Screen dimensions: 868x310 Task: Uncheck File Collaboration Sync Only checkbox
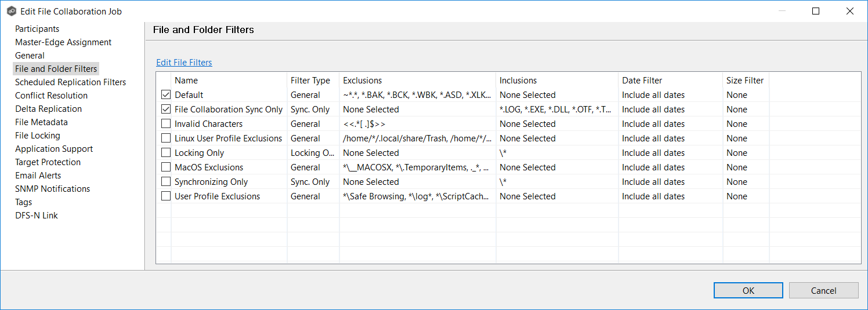[166, 109]
